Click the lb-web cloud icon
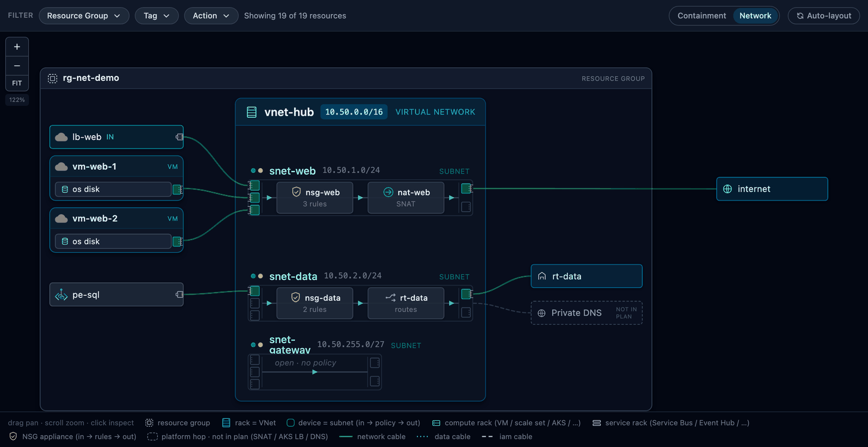 (x=61, y=137)
